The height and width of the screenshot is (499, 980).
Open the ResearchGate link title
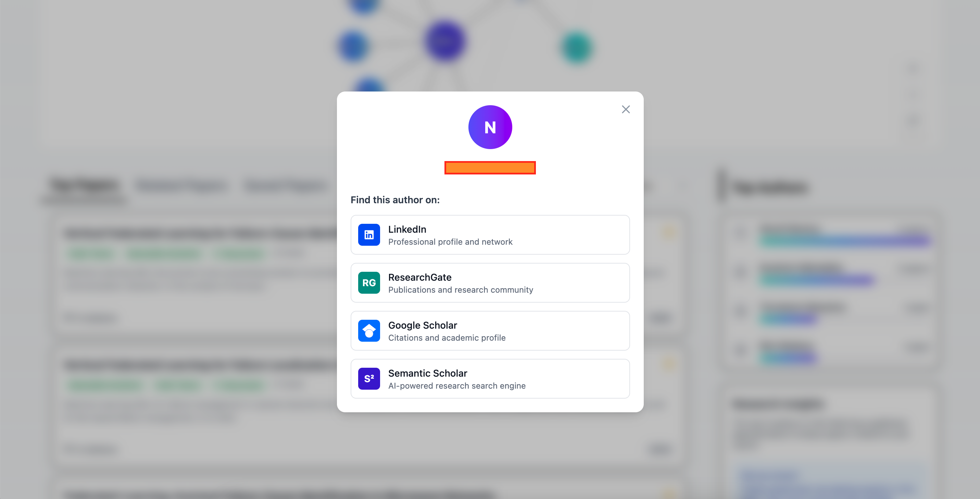tap(419, 277)
